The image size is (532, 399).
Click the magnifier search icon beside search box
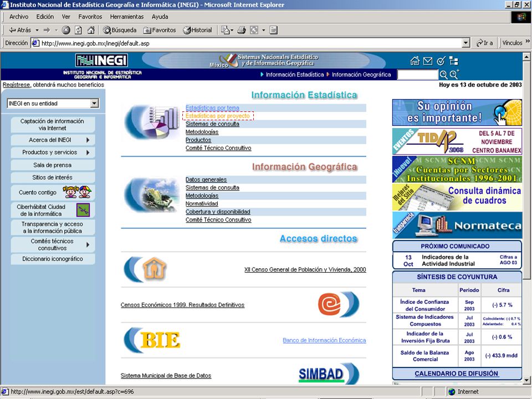(443, 75)
